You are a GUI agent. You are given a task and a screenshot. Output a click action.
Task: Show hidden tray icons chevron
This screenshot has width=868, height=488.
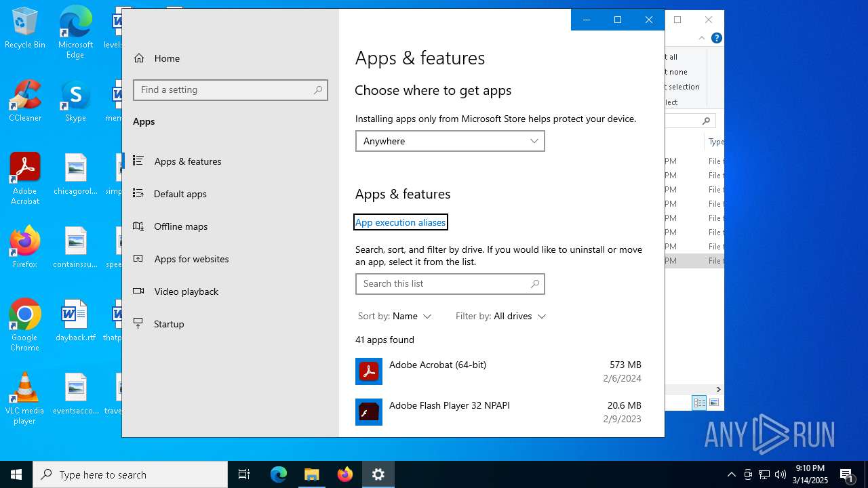tap(731, 474)
